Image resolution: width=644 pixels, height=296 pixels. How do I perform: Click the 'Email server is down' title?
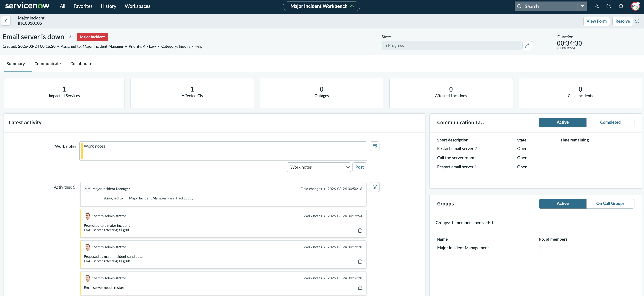(x=33, y=37)
